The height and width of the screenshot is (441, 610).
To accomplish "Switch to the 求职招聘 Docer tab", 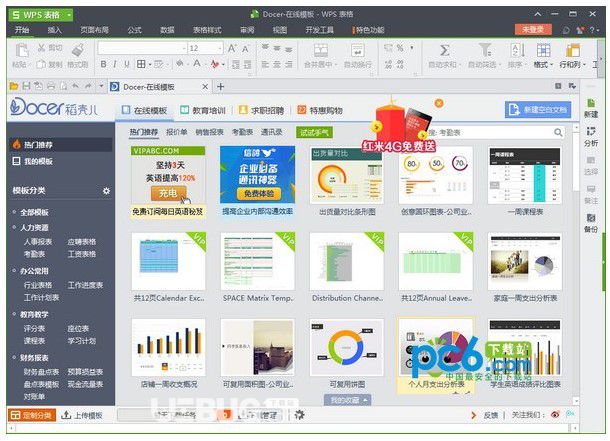I will tap(261, 110).
